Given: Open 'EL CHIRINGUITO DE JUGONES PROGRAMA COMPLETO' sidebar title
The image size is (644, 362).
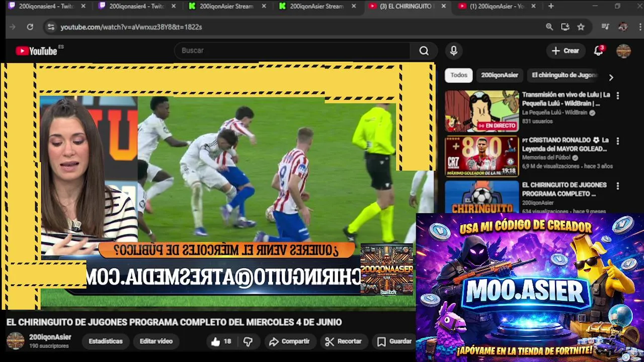Looking at the screenshot, I should pos(564,190).
